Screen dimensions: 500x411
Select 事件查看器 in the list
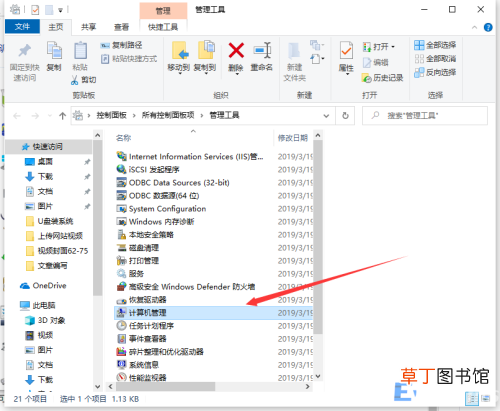(147, 339)
